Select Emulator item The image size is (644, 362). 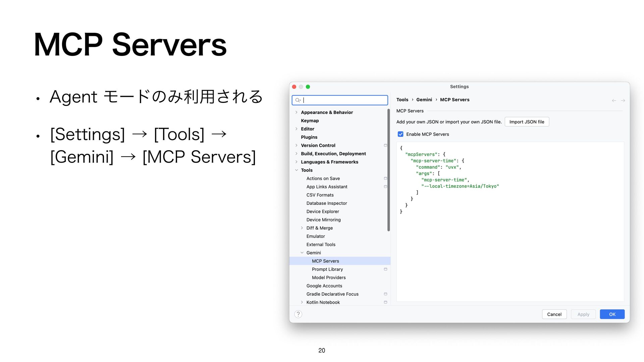click(316, 236)
